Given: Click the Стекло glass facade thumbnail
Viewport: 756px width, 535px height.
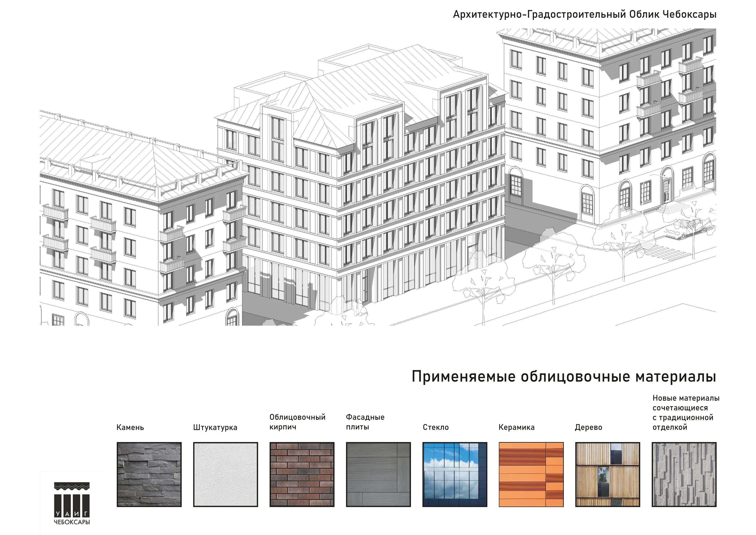Looking at the screenshot, I should [x=455, y=474].
